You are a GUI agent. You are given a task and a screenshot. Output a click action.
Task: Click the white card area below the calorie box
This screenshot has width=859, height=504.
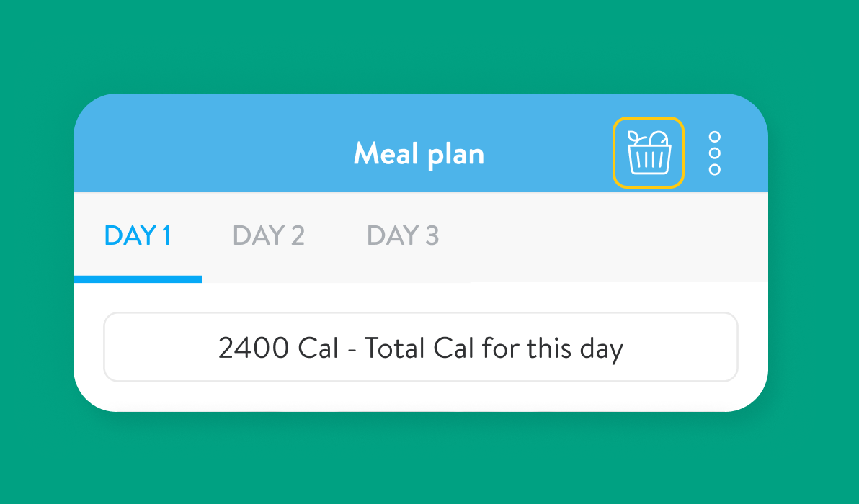[x=420, y=396]
